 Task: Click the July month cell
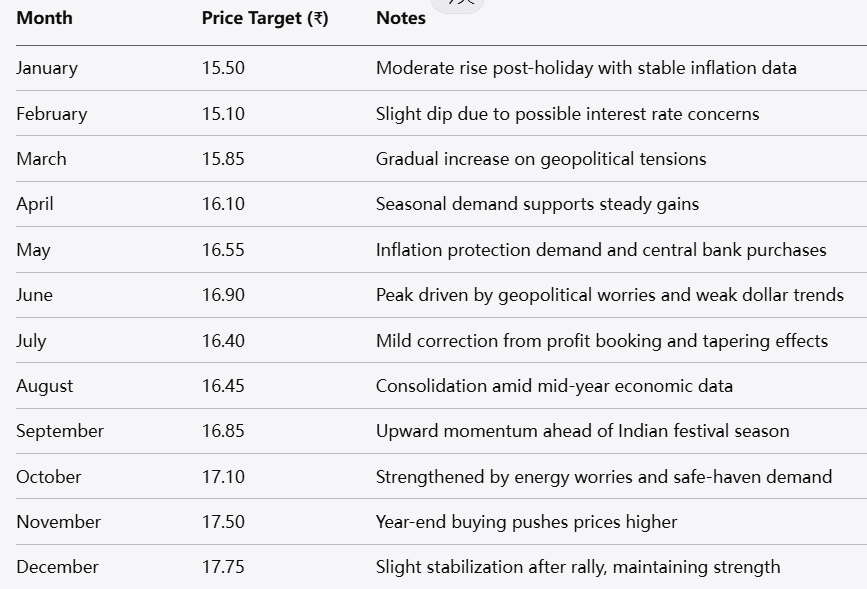[x=31, y=341]
